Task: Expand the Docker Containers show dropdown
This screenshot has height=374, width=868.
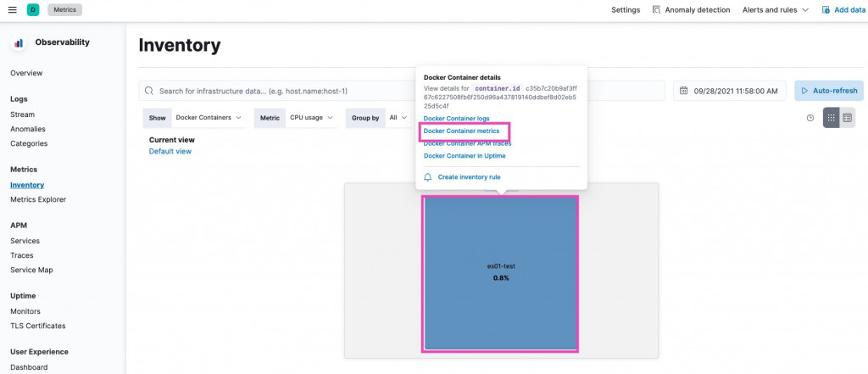Action: pos(209,118)
